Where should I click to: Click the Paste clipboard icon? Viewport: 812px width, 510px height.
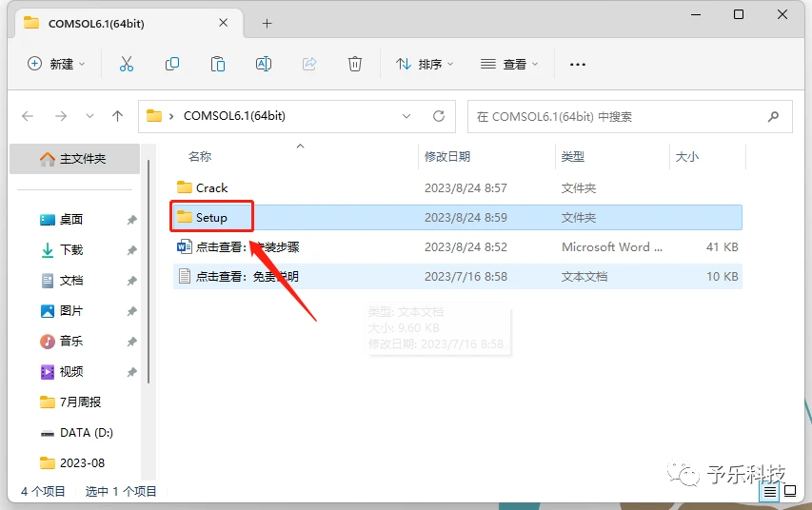coord(217,64)
